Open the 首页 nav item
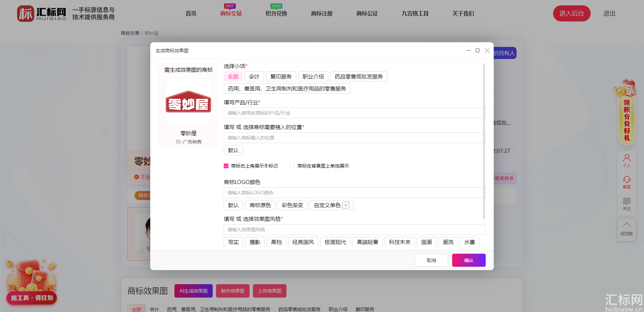The height and width of the screenshot is (312, 644). (x=191, y=13)
